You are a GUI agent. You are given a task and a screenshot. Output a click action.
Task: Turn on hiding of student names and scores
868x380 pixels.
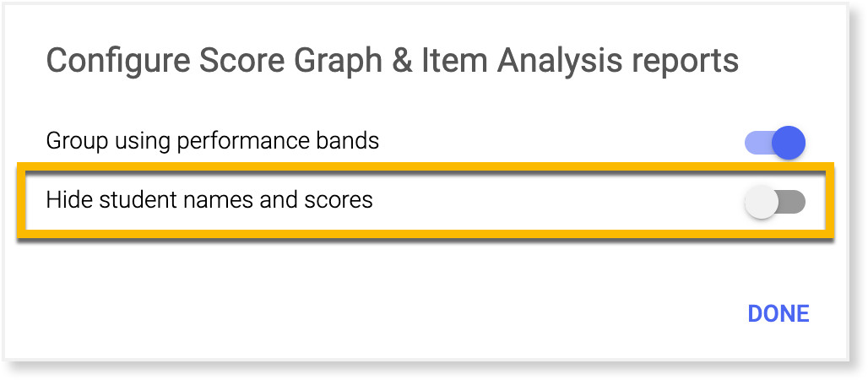[x=775, y=203]
